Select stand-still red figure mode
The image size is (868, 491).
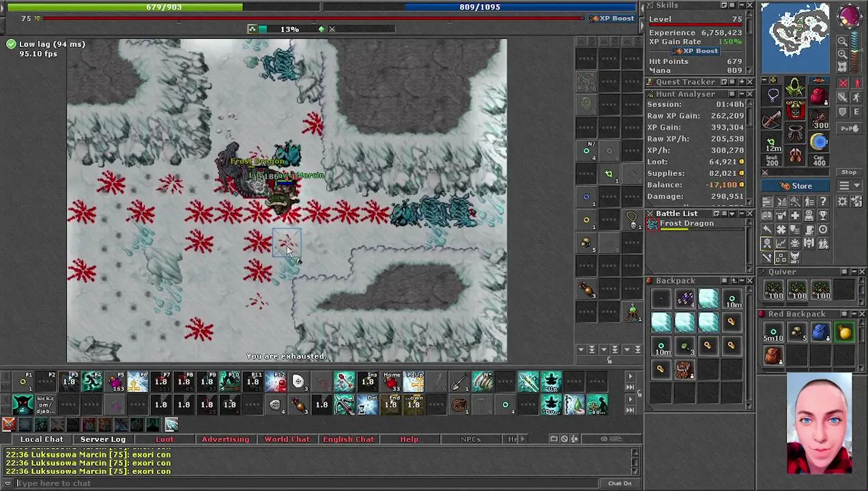point(857,84)
